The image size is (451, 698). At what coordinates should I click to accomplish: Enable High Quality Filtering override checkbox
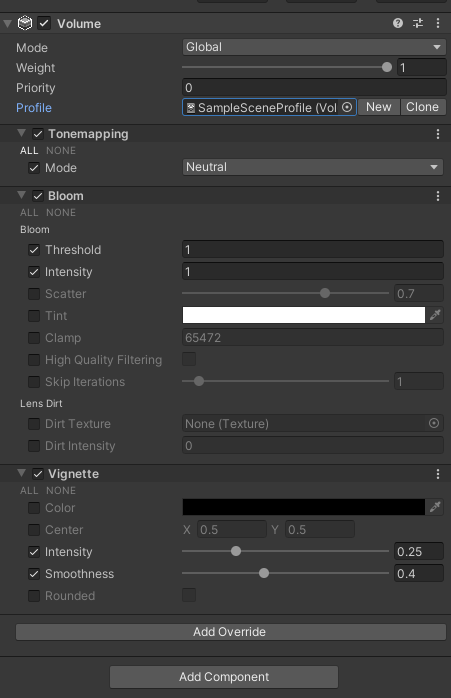(x=34, y=360)
